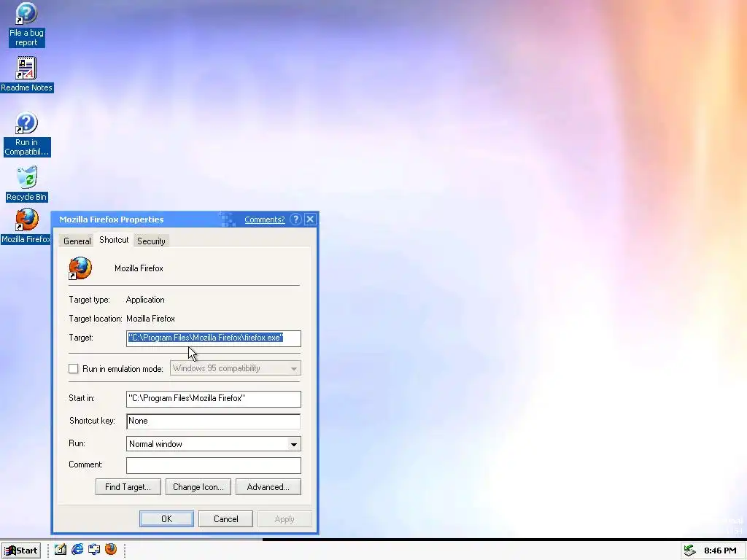This screenshot has width=747, height=560.
Task: Click the Application target type text
Action: point(145,300)
